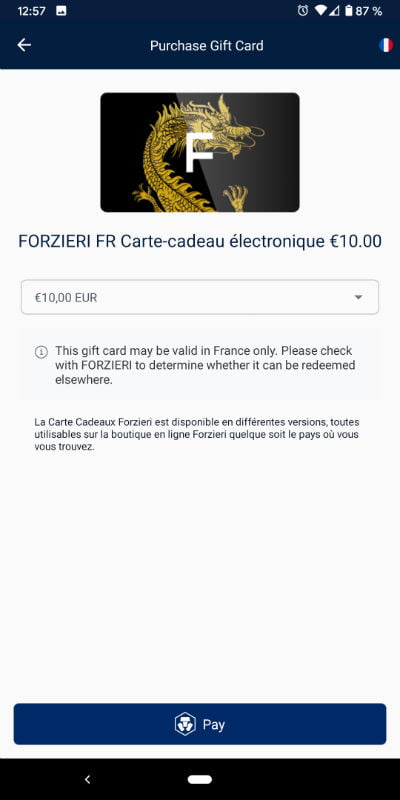Tap the back arrow in header
Screen dimensions: 400x800
(x=24, y=45)
